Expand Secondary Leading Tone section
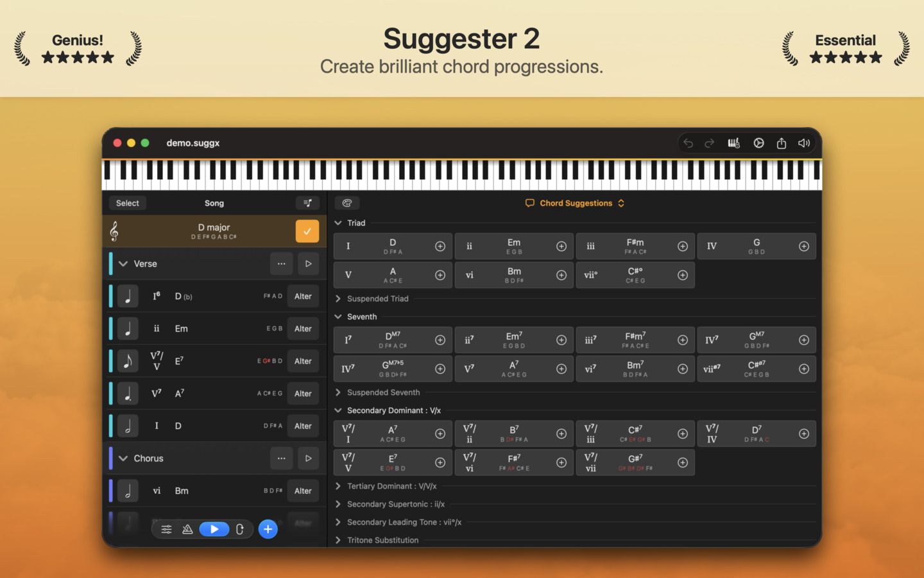The image size is (924, 578). pyautogui.click(x=338, y=522)
